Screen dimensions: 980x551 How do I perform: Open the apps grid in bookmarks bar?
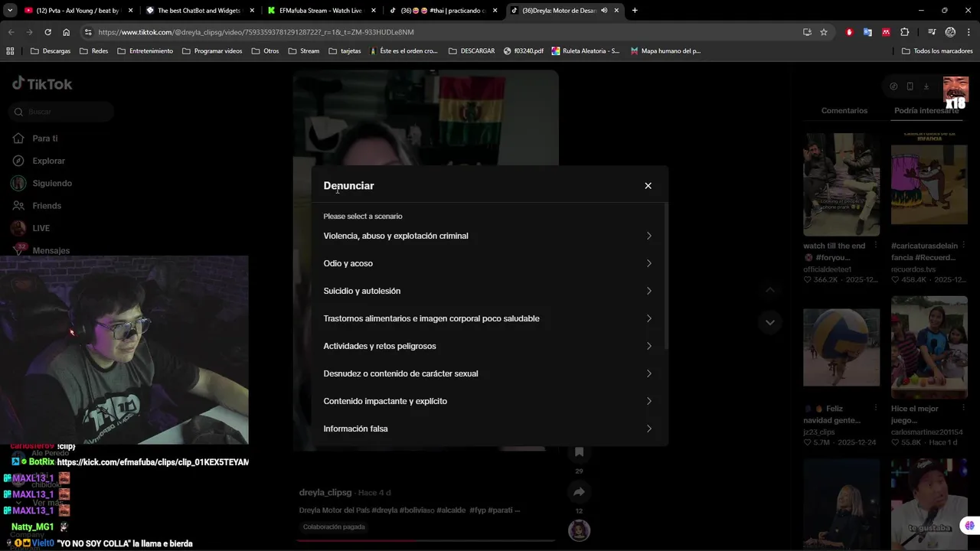[x=10, y=51]
